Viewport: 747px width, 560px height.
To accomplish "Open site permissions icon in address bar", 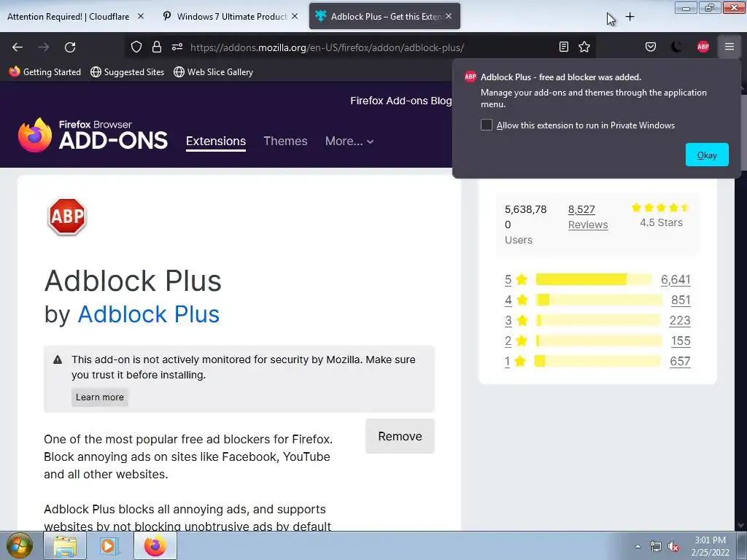I will pos(177,47).
